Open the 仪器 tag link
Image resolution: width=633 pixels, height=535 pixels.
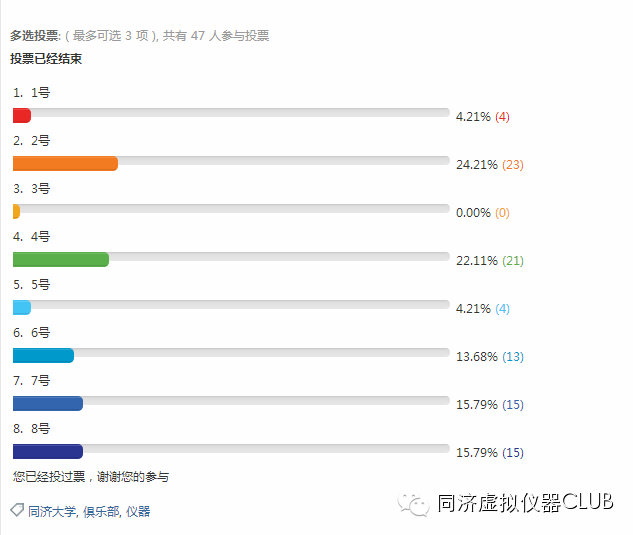pos(138,512)
